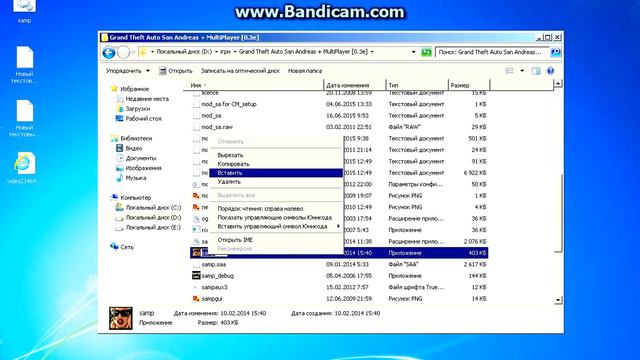Select the samp_debug application icon
This screenshot has height=360, width=640.
(x=196, y=276)
